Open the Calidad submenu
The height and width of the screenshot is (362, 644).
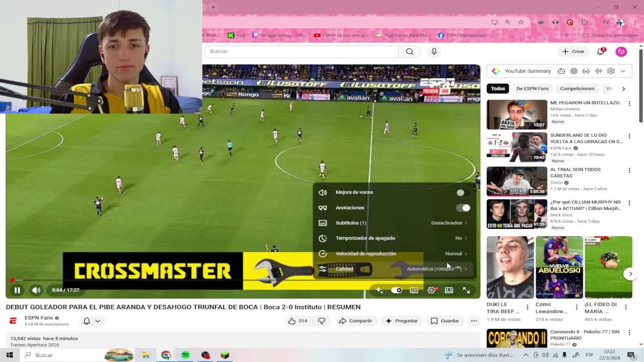point(393,269)
